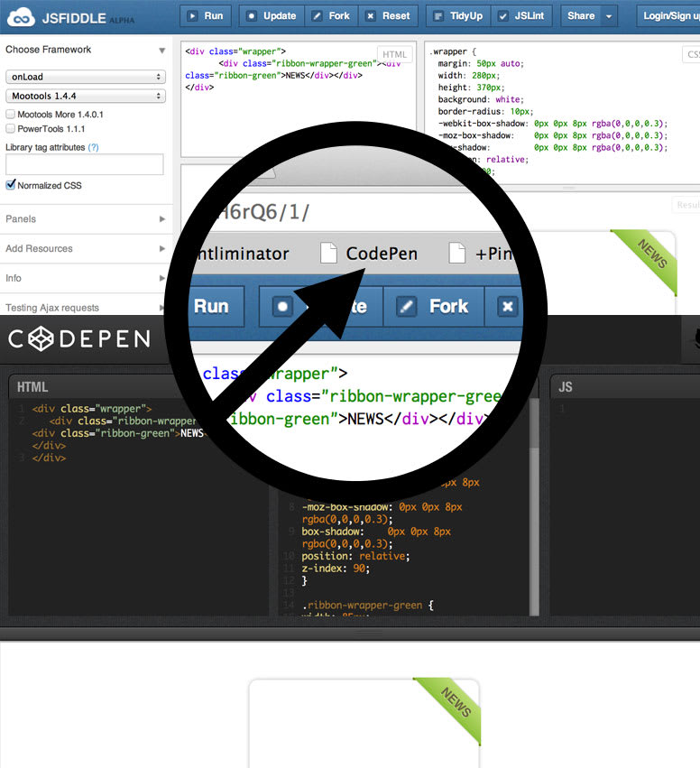Click 'ribbon-green' line in CodePen HTML

click(118, 433)
